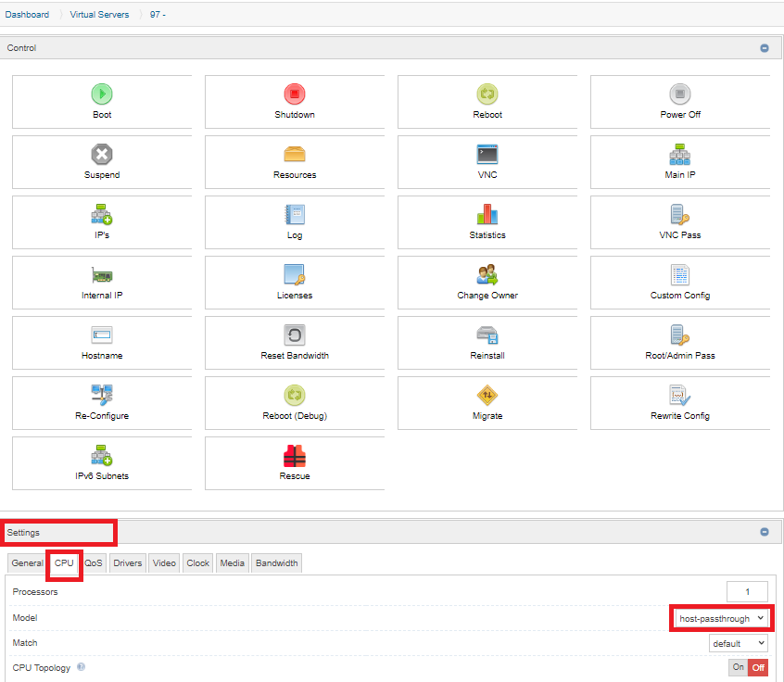Open the CPU Model dropdown
The height and width of the screenshot is (682, 784).
click(x=722, y=618)
